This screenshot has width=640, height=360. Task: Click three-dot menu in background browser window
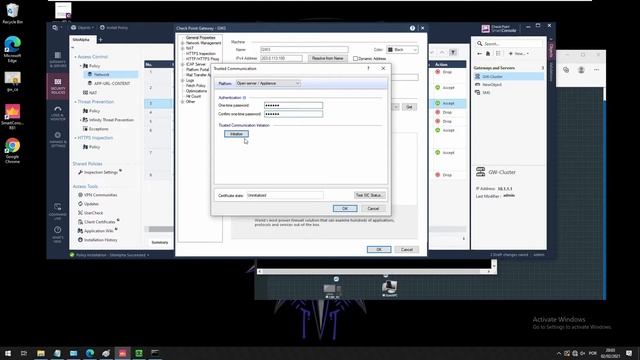(x=596, y=70)
